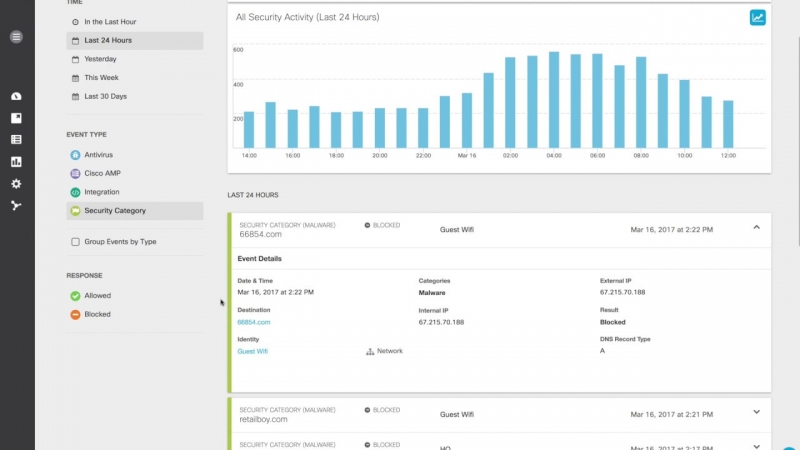Click the Mar 16, 2017 at 2:21 PM timestamp
The width and height of the screenshot is (800, 450).
[x=671, y=414]
